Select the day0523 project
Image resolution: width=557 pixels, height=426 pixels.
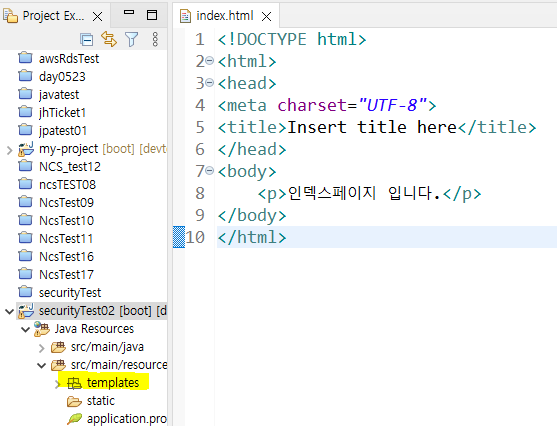pos(62,77)
